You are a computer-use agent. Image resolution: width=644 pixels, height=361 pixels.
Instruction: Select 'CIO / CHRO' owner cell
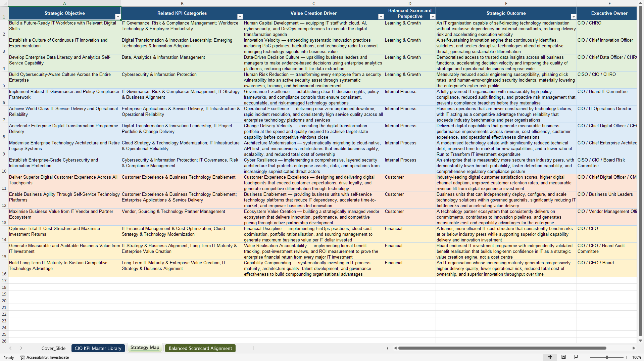pos(607,29)
